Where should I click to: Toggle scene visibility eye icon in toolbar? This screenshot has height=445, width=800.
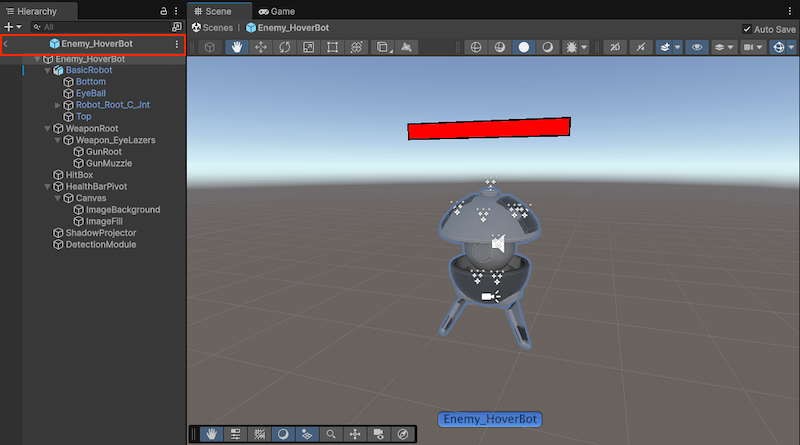[x=696, y=47]
